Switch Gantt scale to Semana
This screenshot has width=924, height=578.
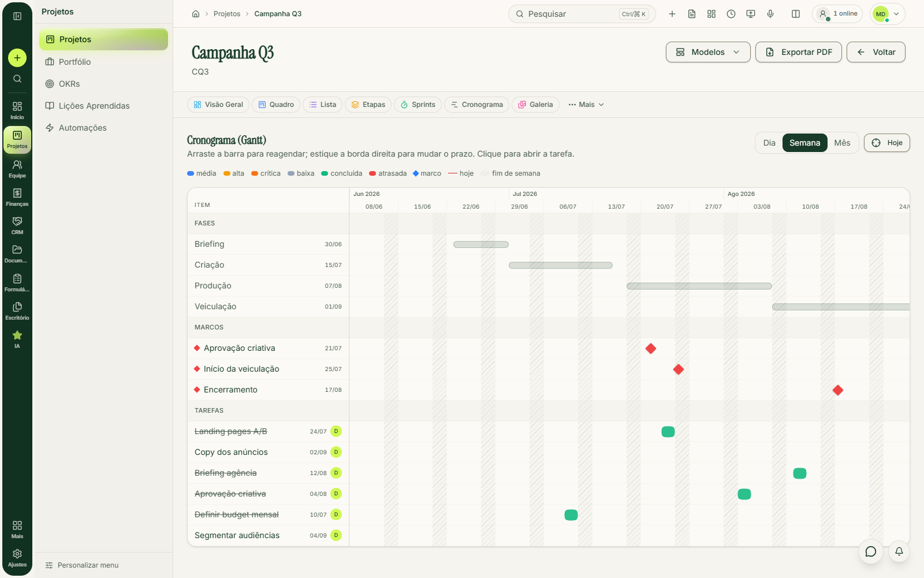tap(805, 143)
